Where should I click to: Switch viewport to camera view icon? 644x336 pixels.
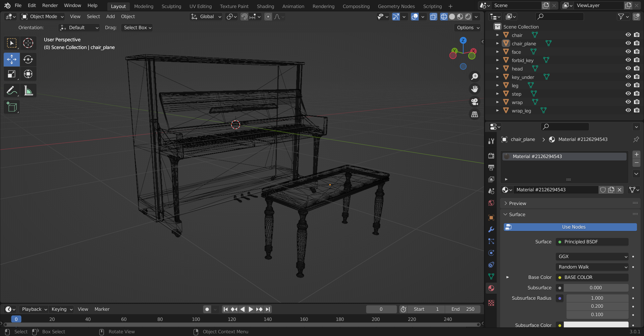[475, 102]
